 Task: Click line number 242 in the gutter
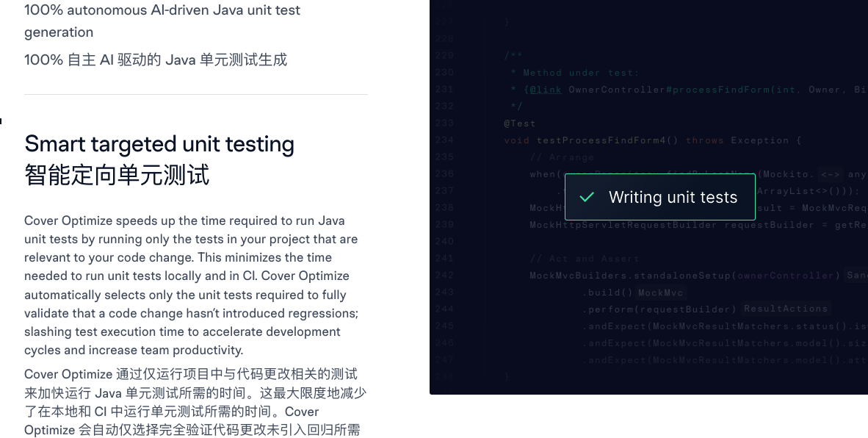coord(444,276)
